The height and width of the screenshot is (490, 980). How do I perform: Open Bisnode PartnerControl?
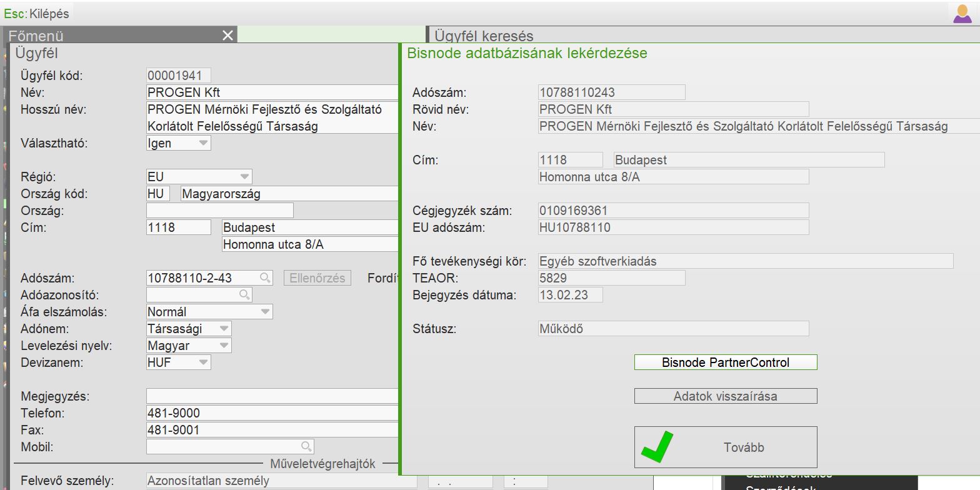[x=726, y=362]
